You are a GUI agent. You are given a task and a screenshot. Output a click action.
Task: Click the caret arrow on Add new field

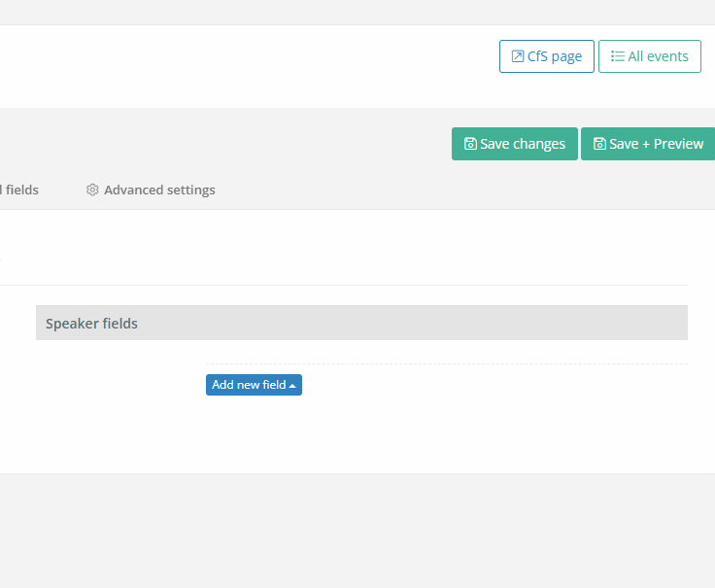coord(292,386)
